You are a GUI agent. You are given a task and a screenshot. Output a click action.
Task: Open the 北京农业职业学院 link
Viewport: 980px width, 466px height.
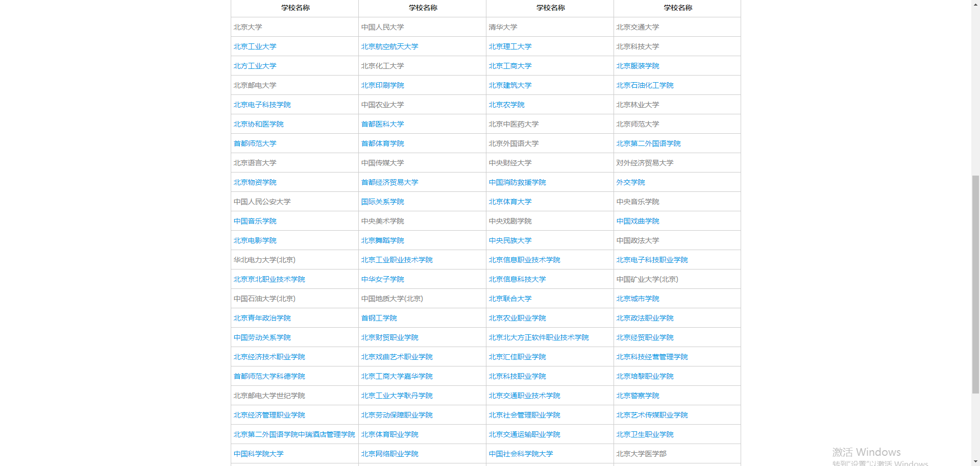[x=517, y=318]
